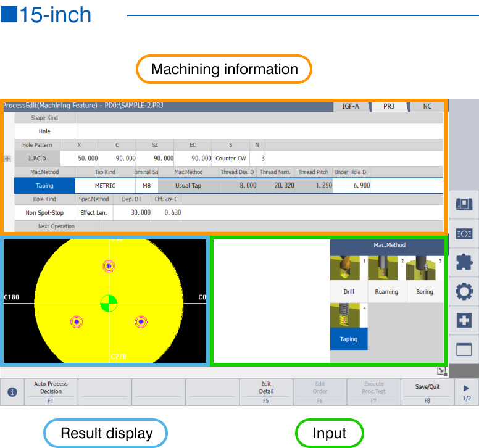Click the Dep. DT value field 30.000
Viewport: 479px width, 448px height.
coord(132,212)
